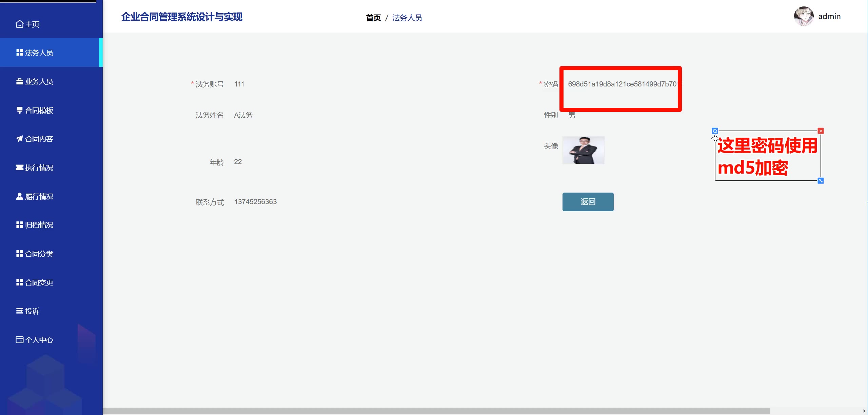Go to 首页 via breadcrumb link
868x415 pixels.
(x=373, y=18)
